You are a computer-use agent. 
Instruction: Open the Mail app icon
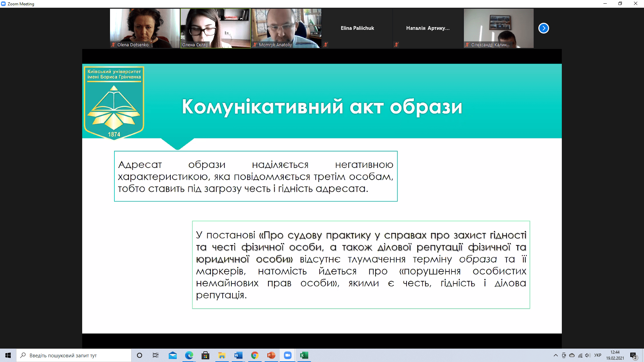(172, 355)
